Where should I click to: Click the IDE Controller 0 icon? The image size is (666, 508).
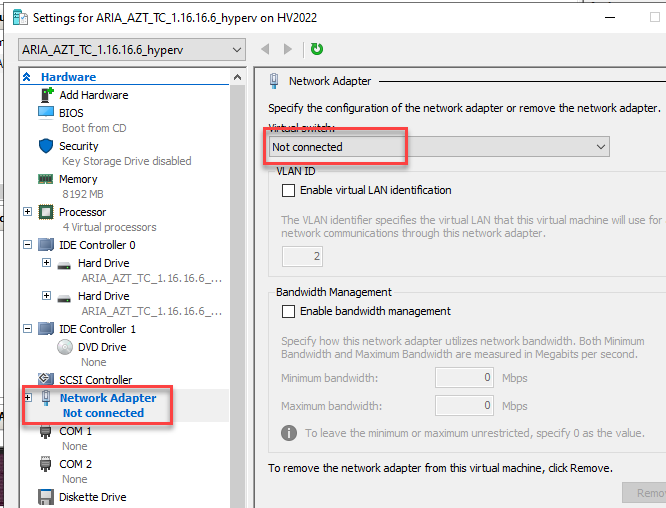click(46, 245)
